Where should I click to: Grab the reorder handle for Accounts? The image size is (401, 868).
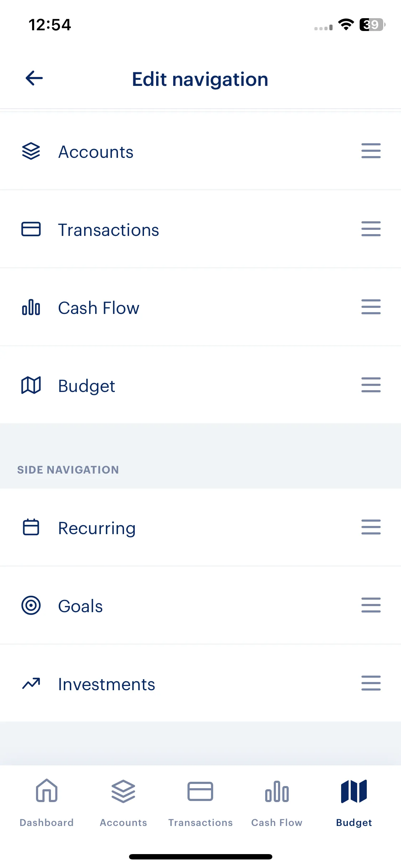(x=371, y=151)
